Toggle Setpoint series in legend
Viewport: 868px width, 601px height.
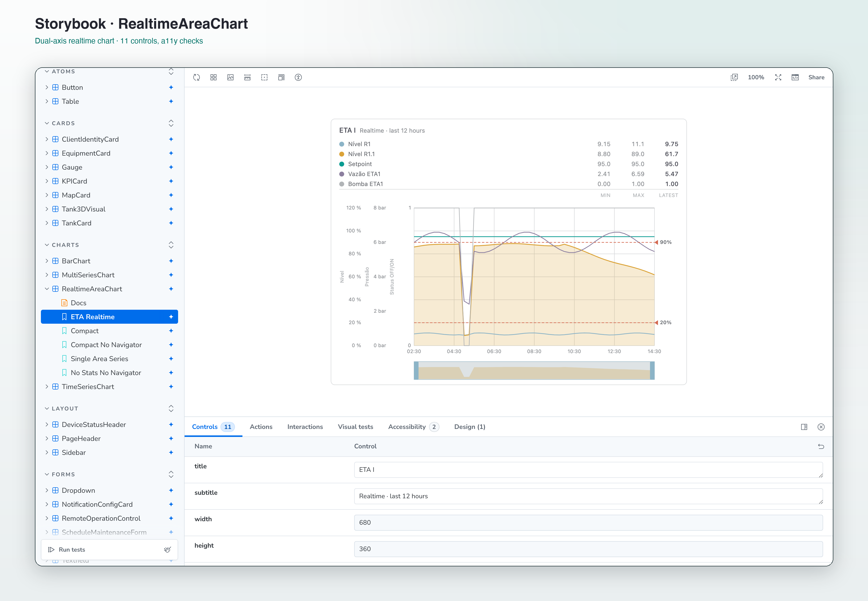[355, 164]
